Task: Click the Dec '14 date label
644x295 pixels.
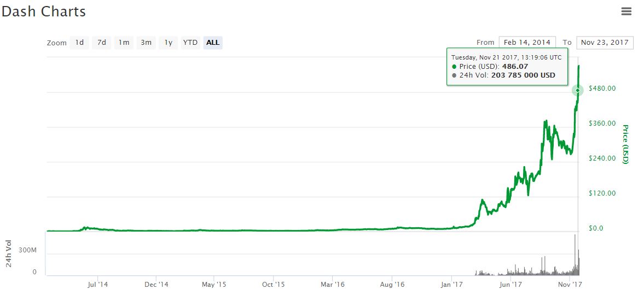Action: (156, 284)
